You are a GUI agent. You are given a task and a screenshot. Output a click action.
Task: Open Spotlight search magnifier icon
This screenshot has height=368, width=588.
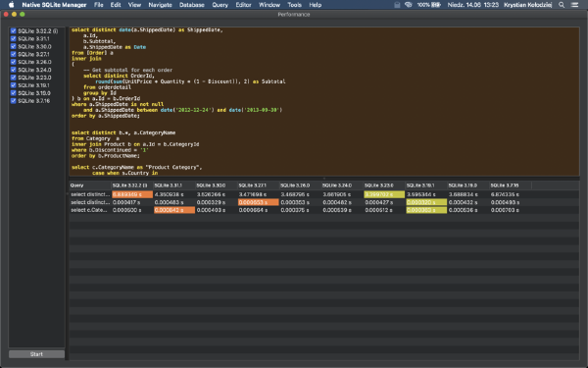(x=562, y=5)
